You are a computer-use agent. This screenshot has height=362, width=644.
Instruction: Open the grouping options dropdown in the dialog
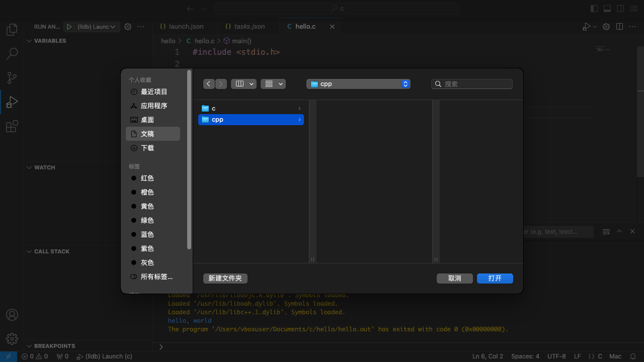(273, 84)
